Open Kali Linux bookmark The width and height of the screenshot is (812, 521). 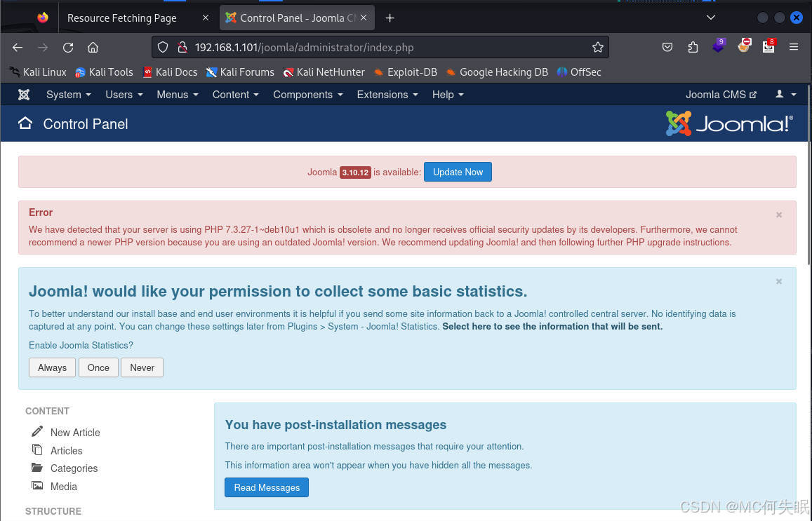[38, 72]
